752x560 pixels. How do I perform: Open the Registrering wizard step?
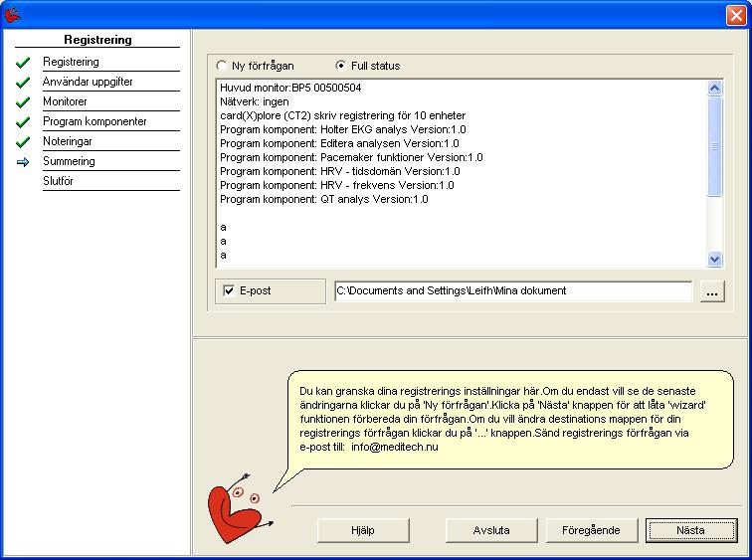click(x=71, y=62)
